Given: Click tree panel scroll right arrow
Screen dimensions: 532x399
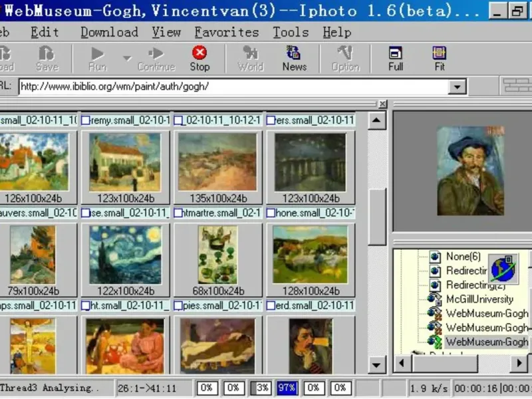Looking at the screenshot, I should coord(519,363).
